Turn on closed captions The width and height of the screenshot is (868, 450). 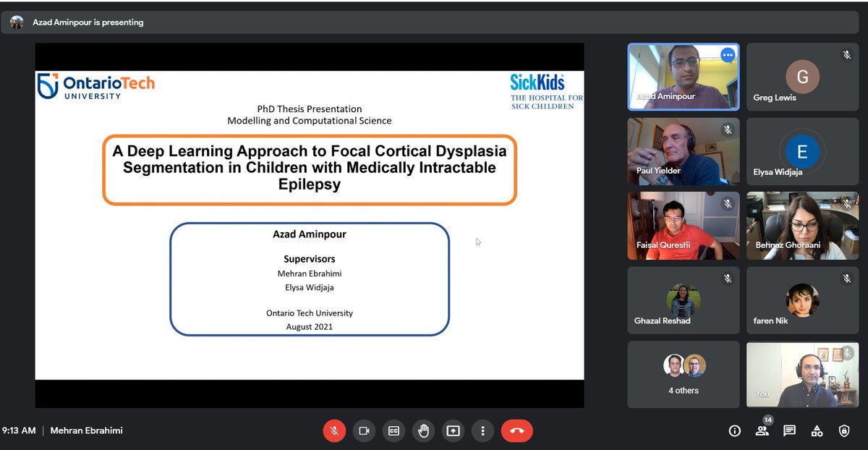coord(393,430)
